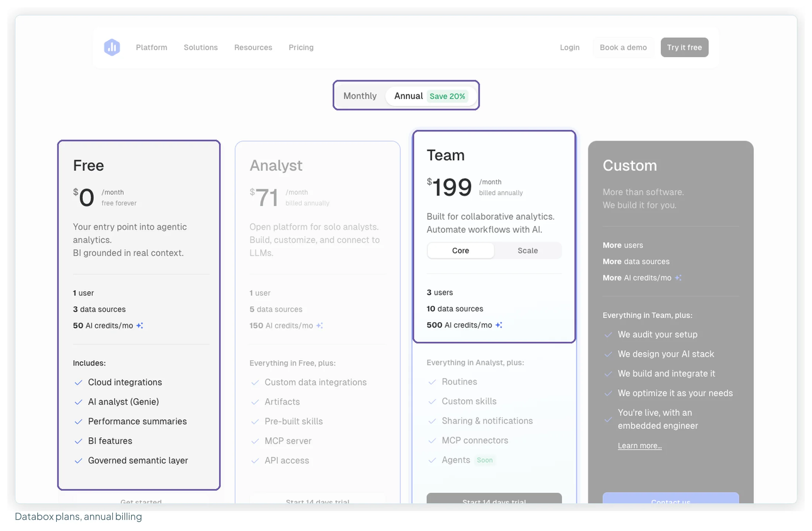Click the Login link
Screen dimensions: 812x531
coord(570,47)
